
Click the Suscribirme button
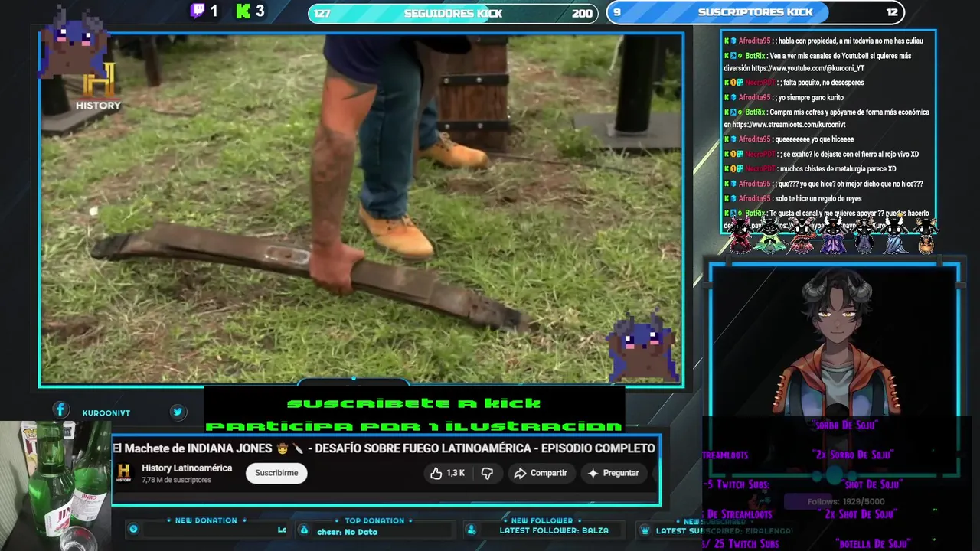pyautogui.click(x=276, y=473)
